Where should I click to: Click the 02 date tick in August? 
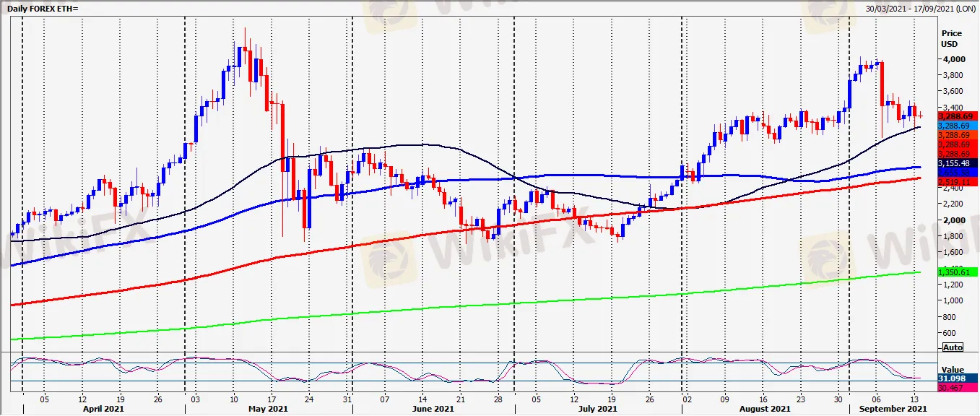[687, 399]
